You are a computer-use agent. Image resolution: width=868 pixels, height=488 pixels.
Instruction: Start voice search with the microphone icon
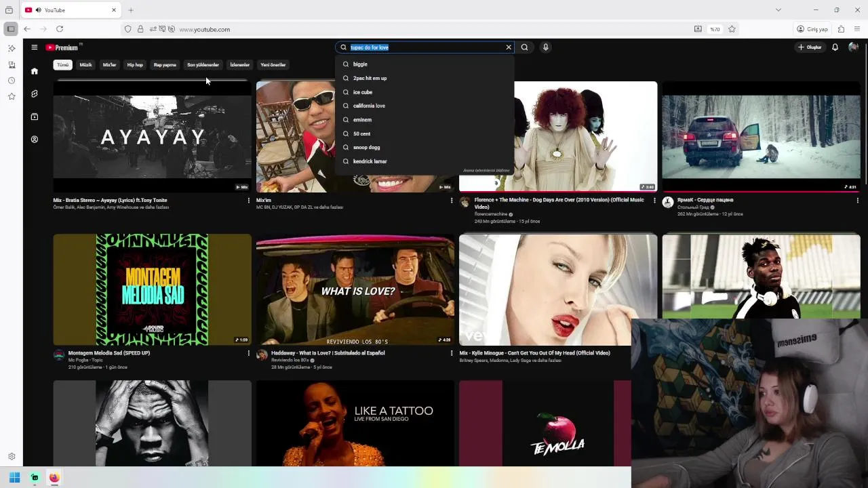point(545,47)
